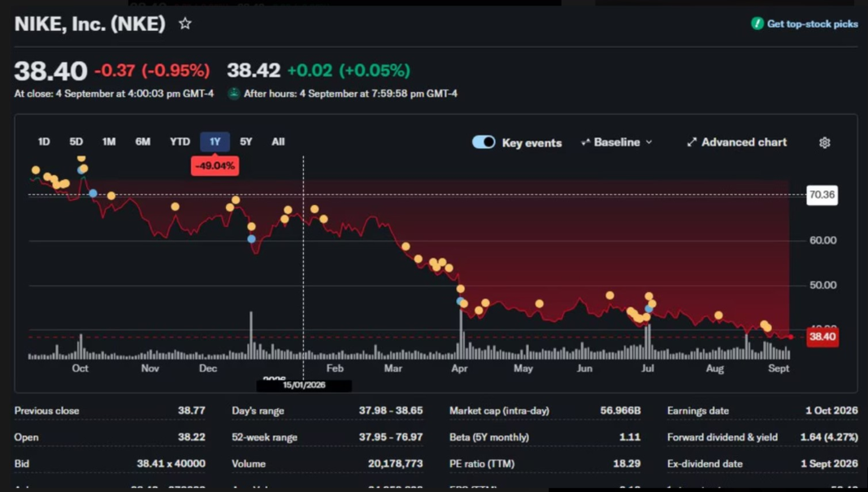Click the 50.00 price axis label
Image resolution: width=868 pixels, height=492 pixels.
(822, 285)
